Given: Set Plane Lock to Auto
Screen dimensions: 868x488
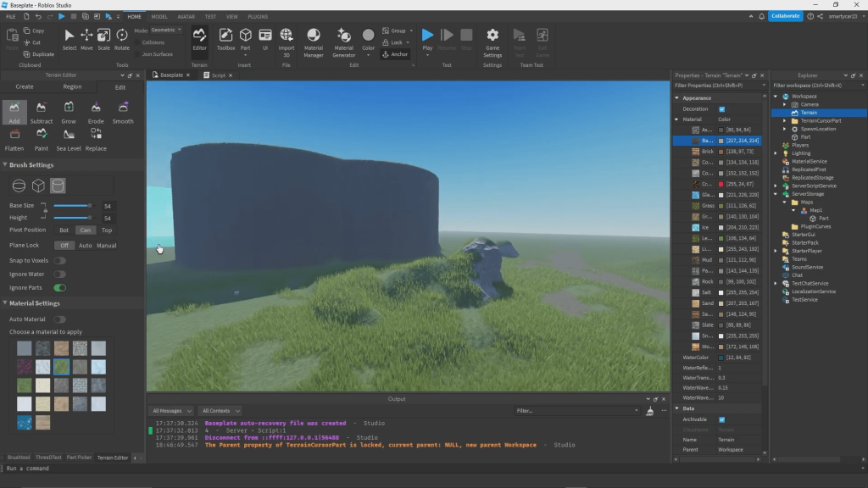Looking at the screenshot, I should click(x=86, y=246).
